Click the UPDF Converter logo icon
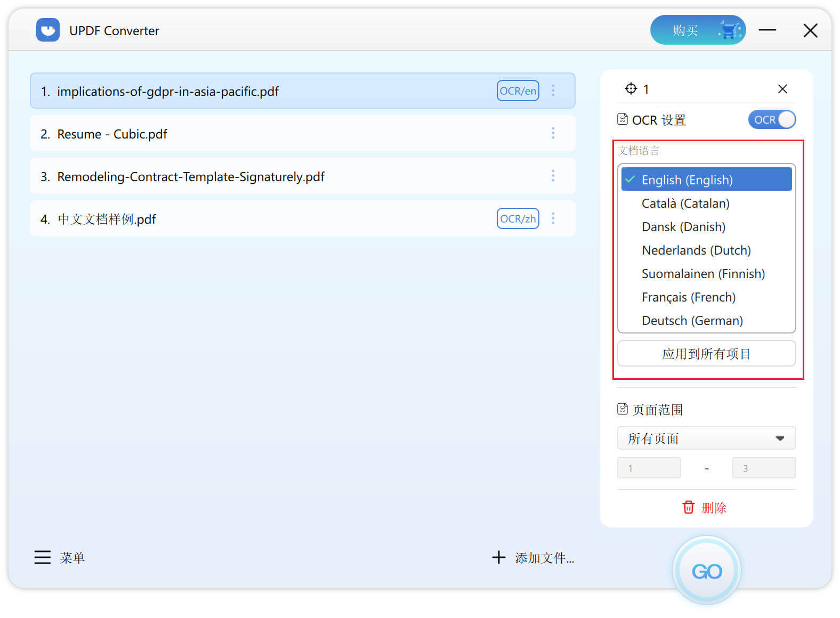This screenshot has width=840, height=618. (48, 30)
